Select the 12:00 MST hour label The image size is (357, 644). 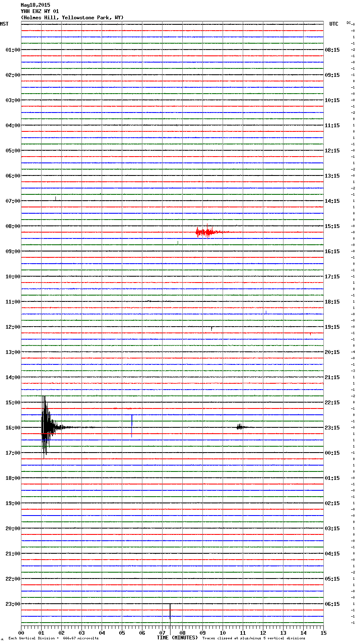[x=13, y=327]
